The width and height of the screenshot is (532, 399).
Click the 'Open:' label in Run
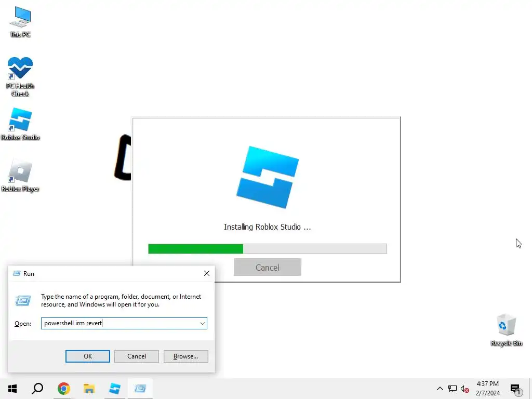click(23, 324)
